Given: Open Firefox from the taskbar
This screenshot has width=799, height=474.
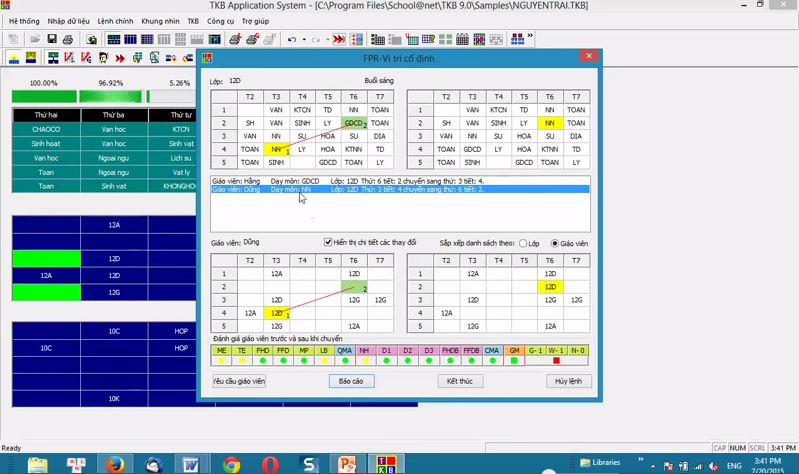Looking at the screenshot, I should click(115, 464).
